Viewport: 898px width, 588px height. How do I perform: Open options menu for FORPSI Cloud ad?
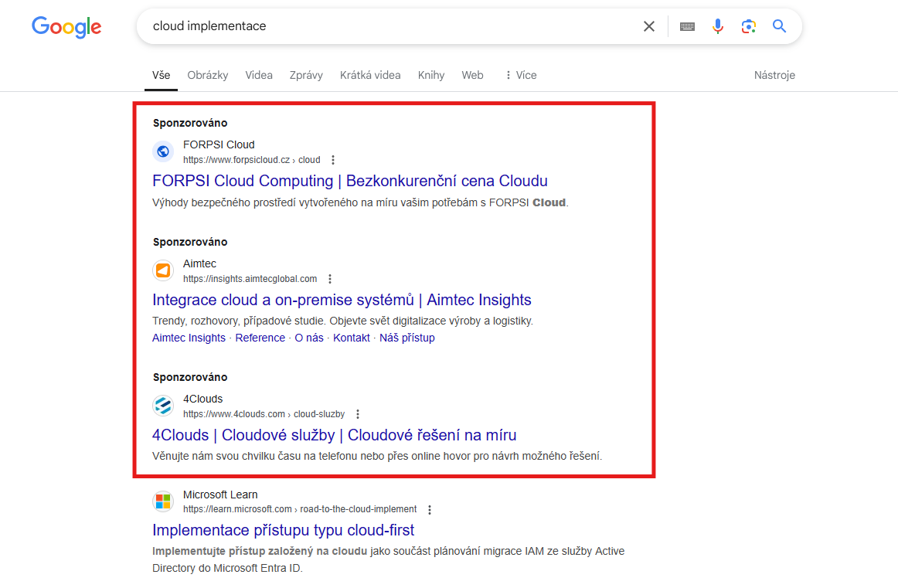[x=333, y=160]
